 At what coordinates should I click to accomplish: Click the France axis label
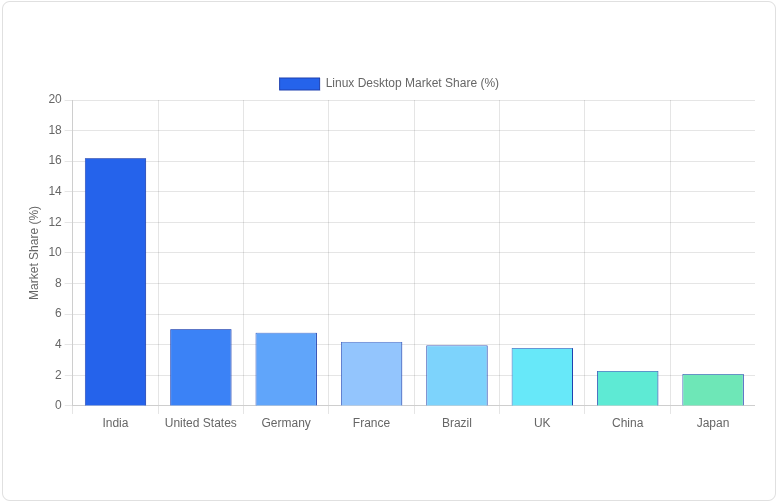(x=371, y=423)
